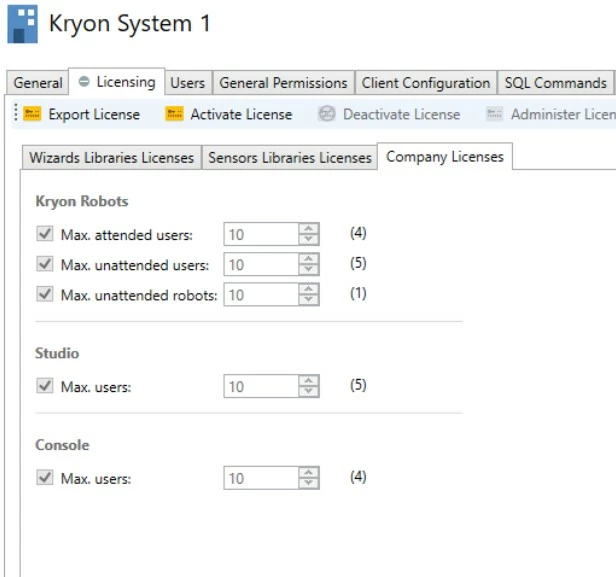This screenshot has height=577, width=616.
Task: Open the General Permissions tab
Action: click(283, 83)
